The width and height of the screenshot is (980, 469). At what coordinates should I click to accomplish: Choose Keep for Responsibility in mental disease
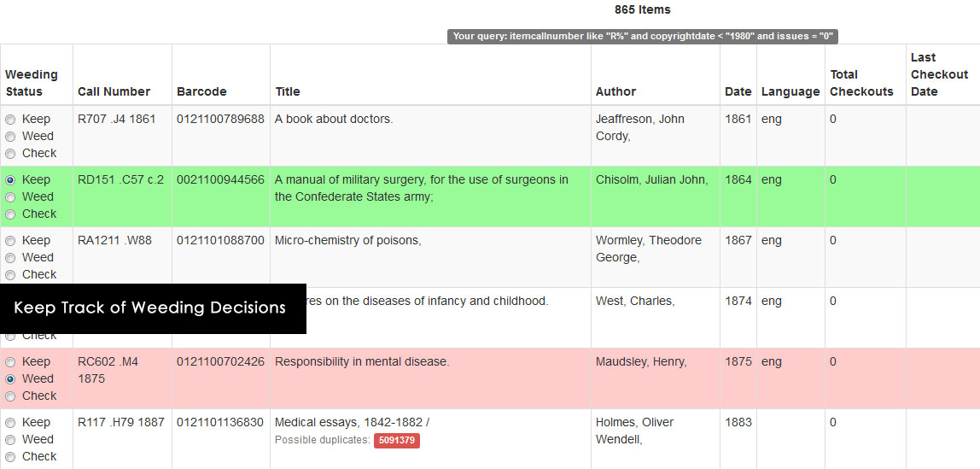10,362
